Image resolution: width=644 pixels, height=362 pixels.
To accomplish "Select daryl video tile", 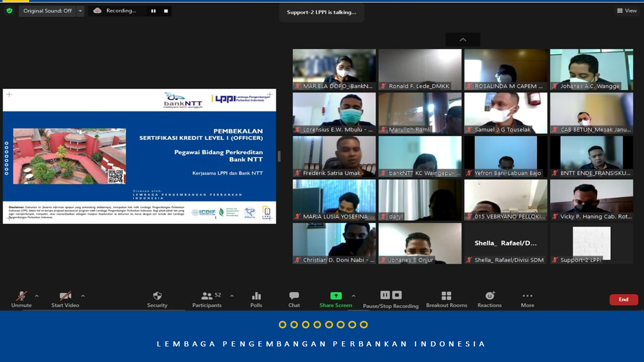I will click(420, 200).
